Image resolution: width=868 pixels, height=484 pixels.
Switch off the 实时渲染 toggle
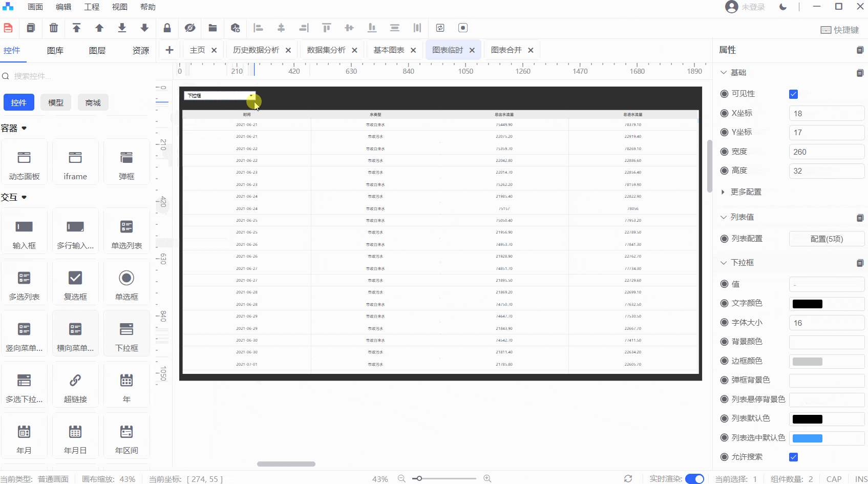tap(694, 479)
